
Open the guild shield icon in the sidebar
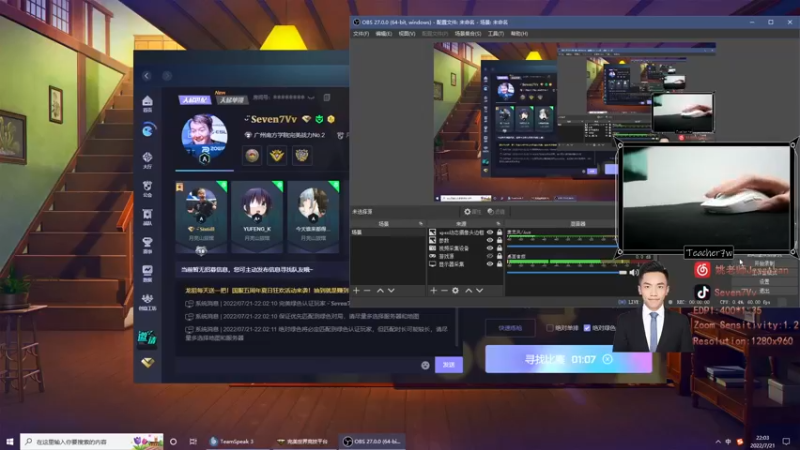(x=147, y=189)
